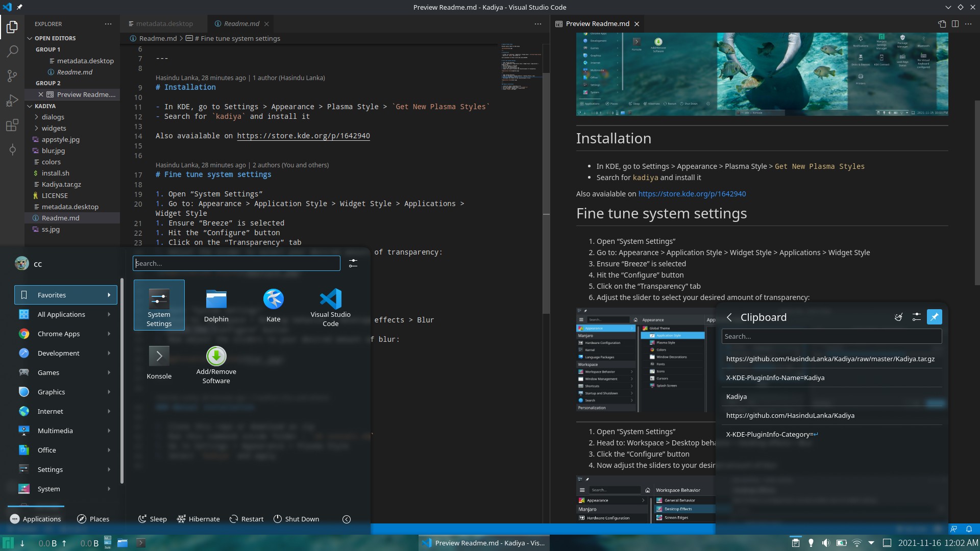Open the Extensions view
Screen dimensions: 980x551
tap(12, 125)
